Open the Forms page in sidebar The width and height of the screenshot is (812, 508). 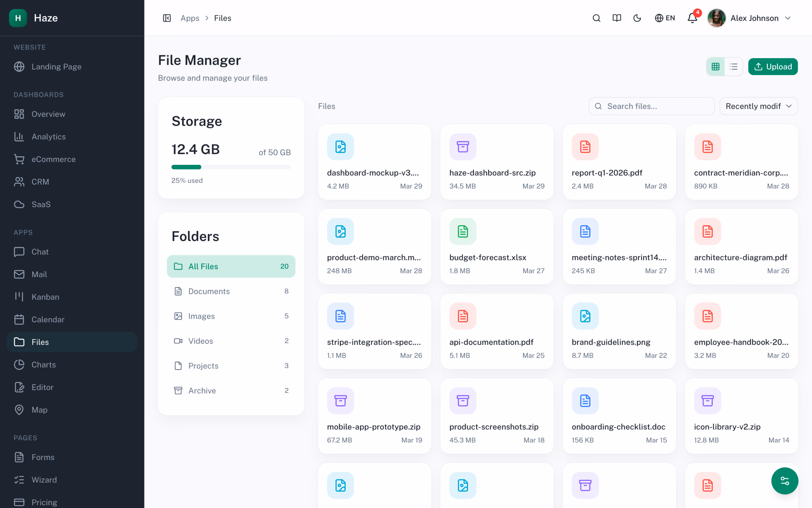pos(72,457)
